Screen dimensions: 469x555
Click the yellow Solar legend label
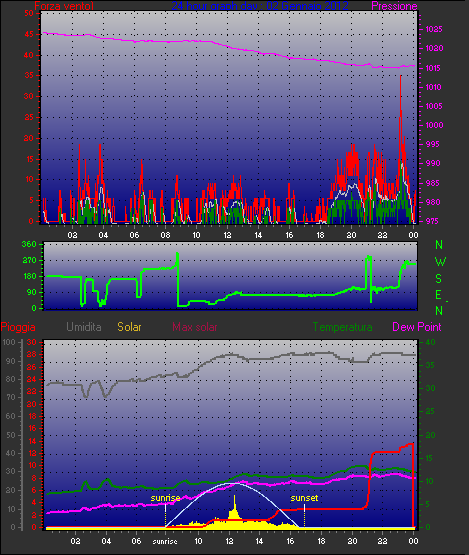pyautogui.click(x=129, y=327)
